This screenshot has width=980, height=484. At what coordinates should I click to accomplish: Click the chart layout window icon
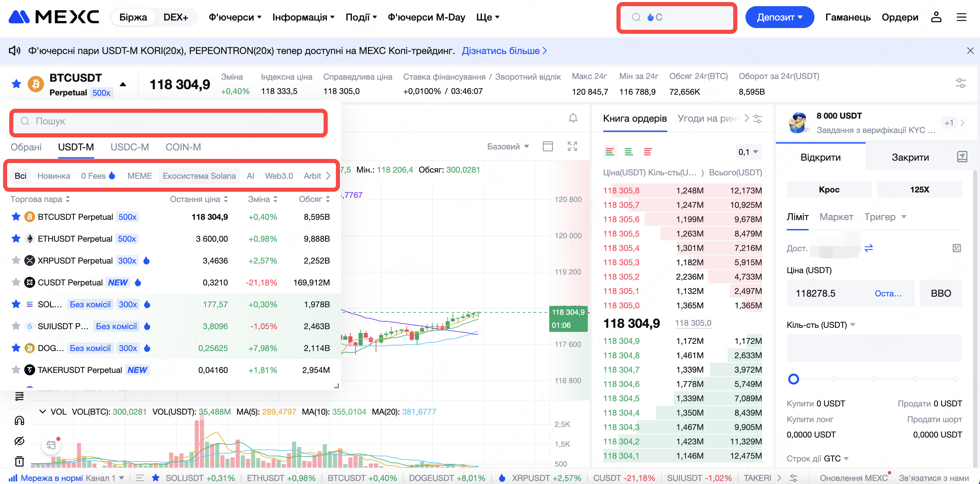coord(548,146)
